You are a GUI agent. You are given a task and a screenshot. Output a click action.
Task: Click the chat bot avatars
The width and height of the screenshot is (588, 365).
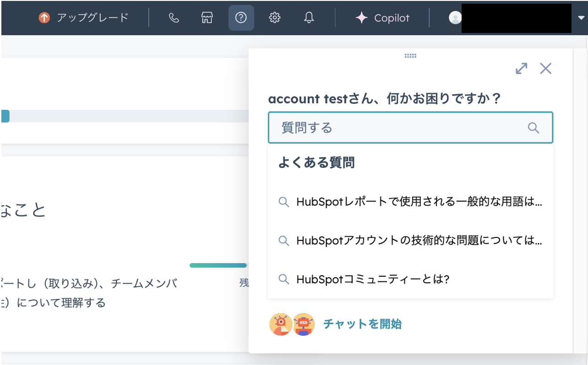[x=292, y=324]
